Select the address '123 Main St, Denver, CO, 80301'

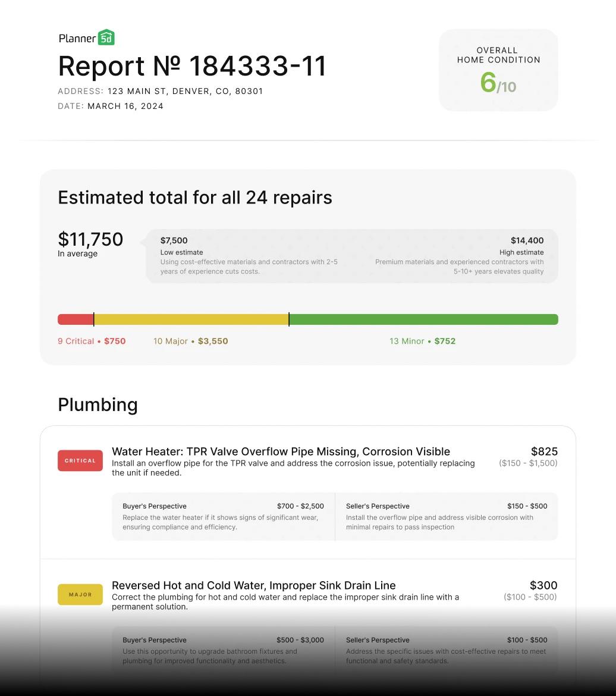[185, 91]
